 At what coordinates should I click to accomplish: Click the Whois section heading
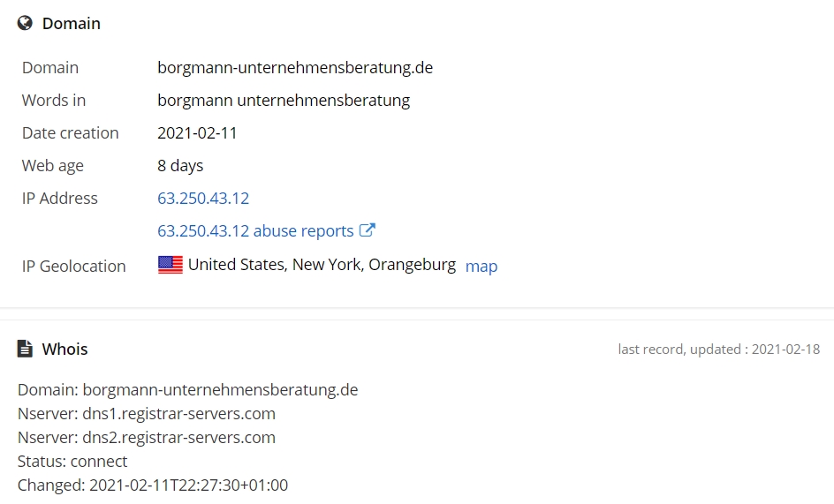[x=64, y=350]
